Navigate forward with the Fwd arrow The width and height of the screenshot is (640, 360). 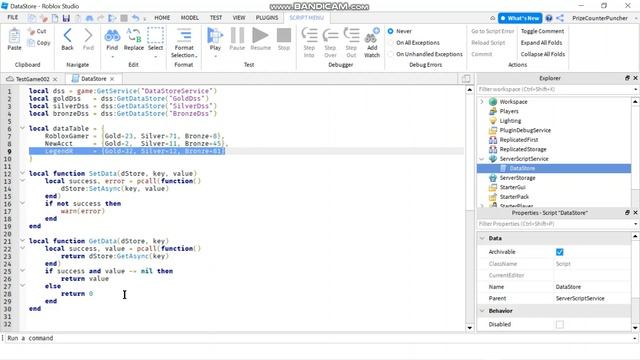pyautogui.click(x=88, y=36)
